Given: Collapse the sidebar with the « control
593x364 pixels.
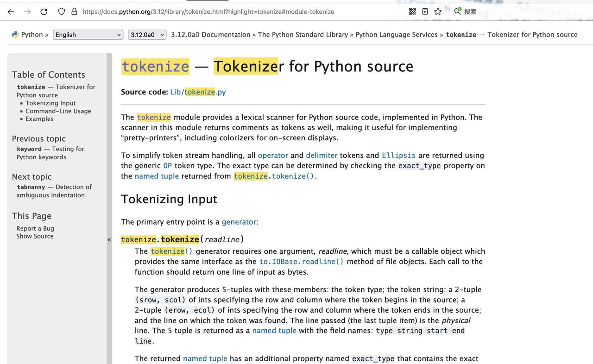Looking at the screenshot, I should point(109,239).
